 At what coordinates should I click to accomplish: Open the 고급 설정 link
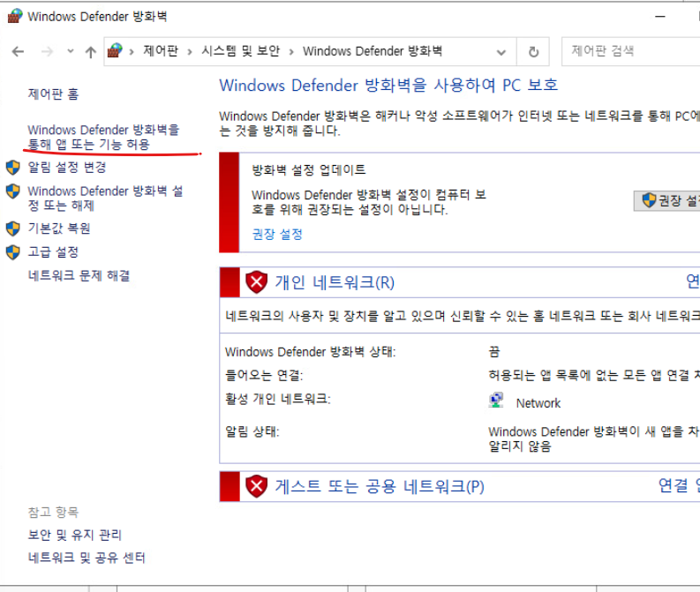coord(53,252)
